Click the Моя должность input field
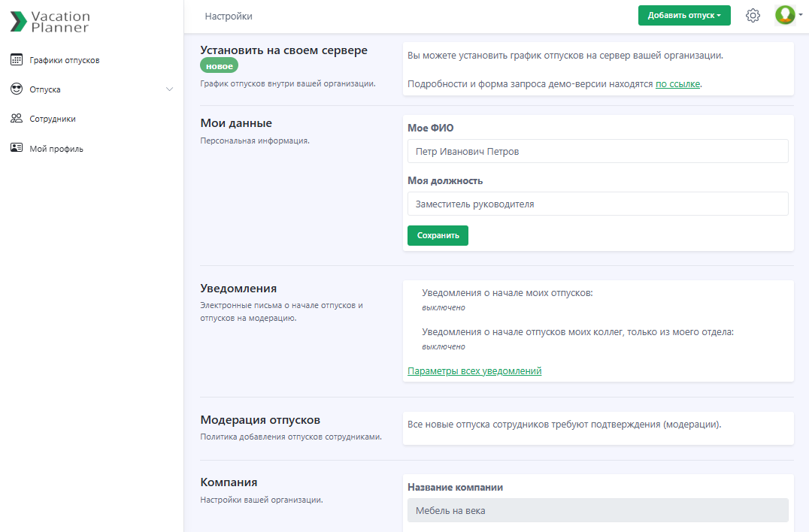This screenshot has height=532, width=809. 597,204
